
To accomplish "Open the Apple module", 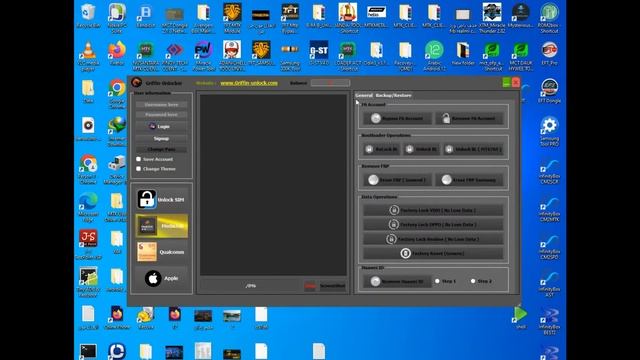I will 162,278.
